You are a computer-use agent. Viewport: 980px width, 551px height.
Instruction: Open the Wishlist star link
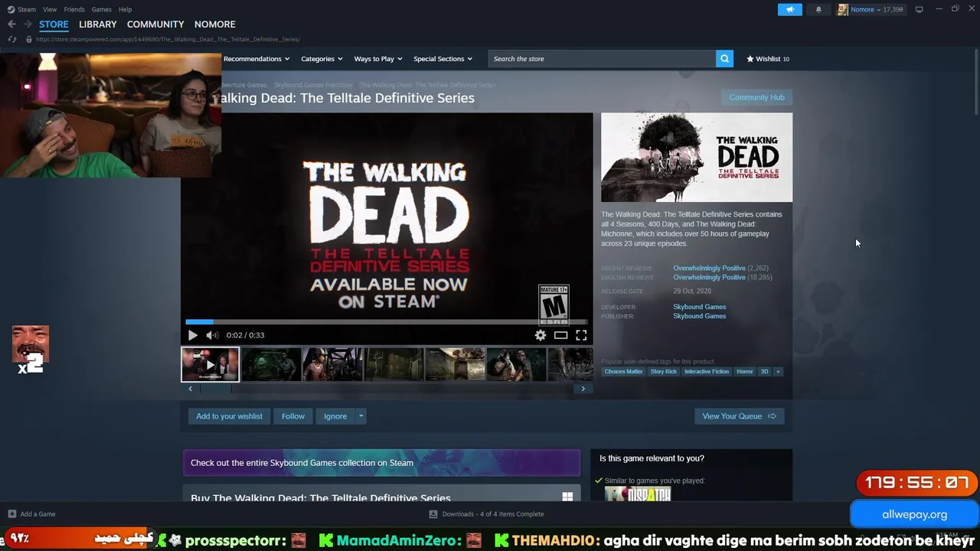(x=768, y=59)
